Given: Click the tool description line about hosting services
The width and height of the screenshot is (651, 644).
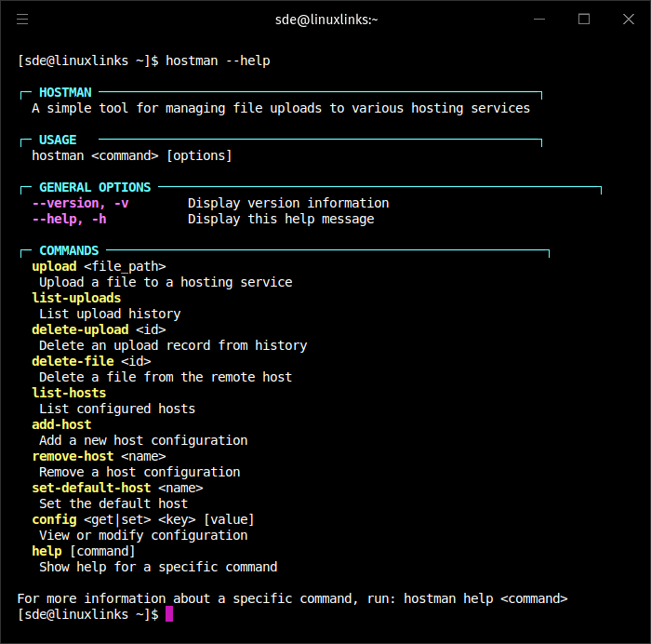Looking at the screenshot, I should pos(281,108).
